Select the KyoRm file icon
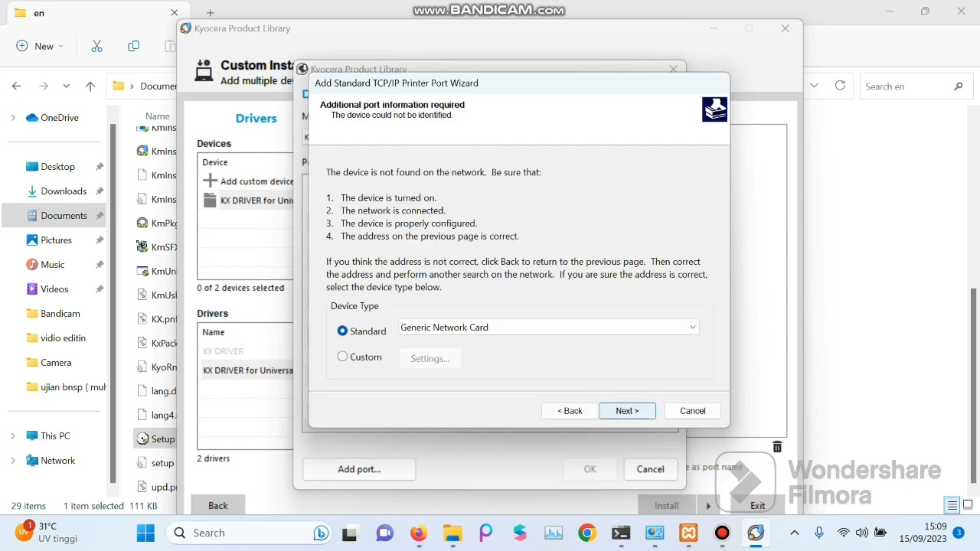 click(x=142, y=367)
